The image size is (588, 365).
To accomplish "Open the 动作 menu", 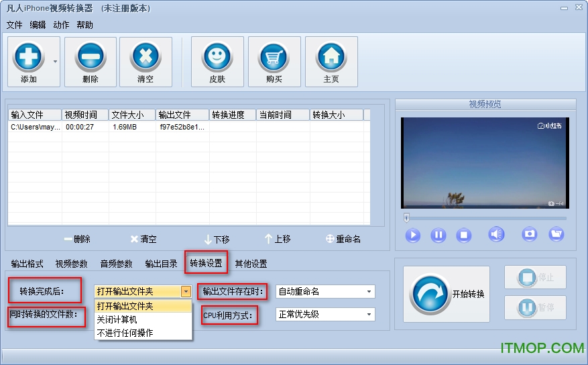I will click(x=61, y=25).
